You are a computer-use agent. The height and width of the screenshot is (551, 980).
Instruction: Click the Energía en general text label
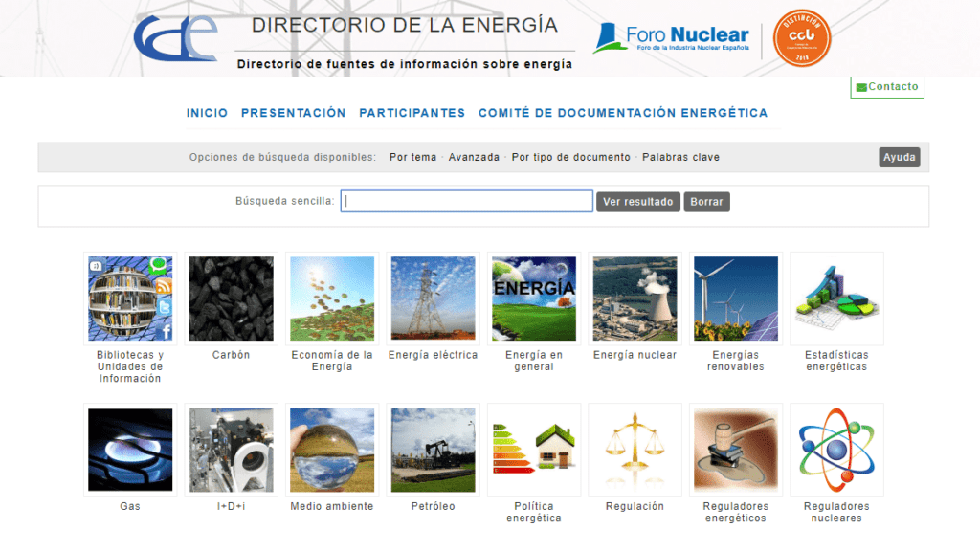(534, 361)
